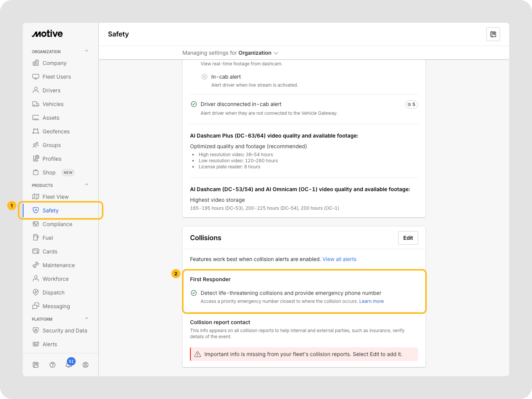Collapse the ORGANIZATION sidebar section
This screenshot has height=399, width=532.
[87, 51]
